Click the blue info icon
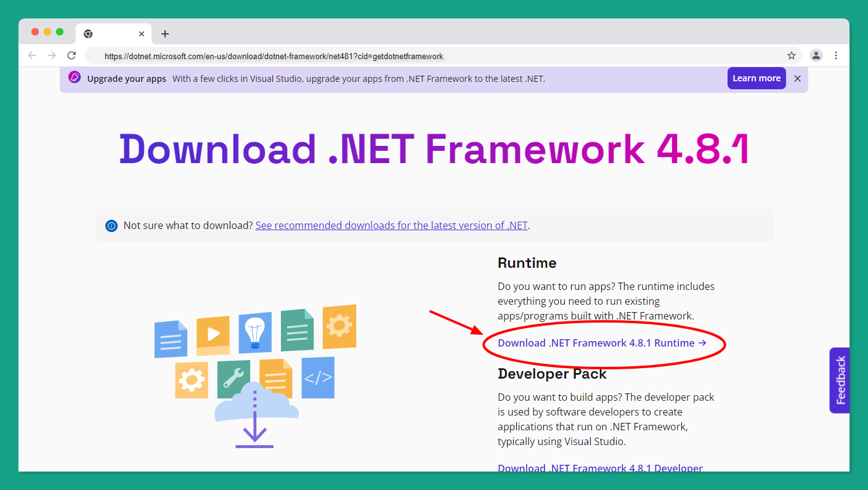The image size is (868, 490). coord(111,225)
